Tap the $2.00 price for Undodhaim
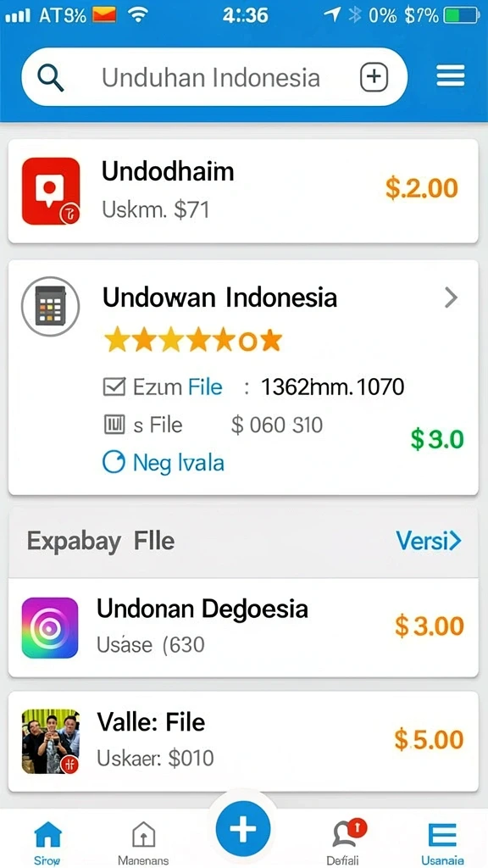 point(422,189)
